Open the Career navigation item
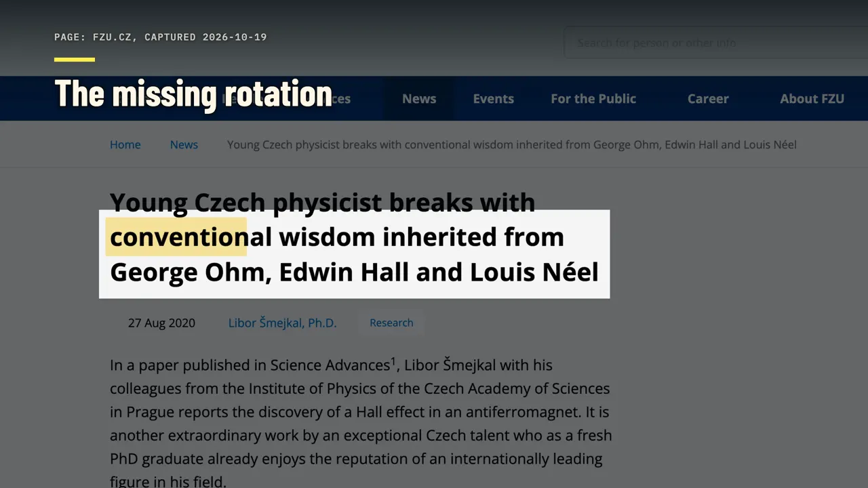868x488 pixels. coord(708,98)
